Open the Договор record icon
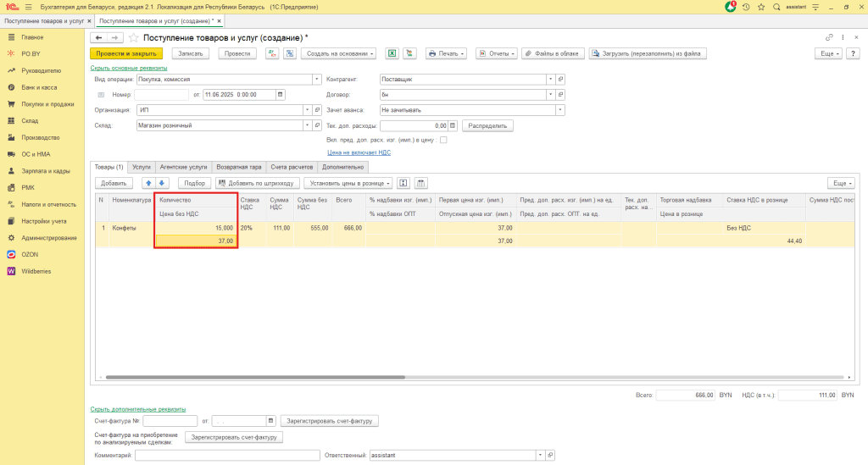The width and height of the screenshot is (868, 465). (x=560, y=95)
